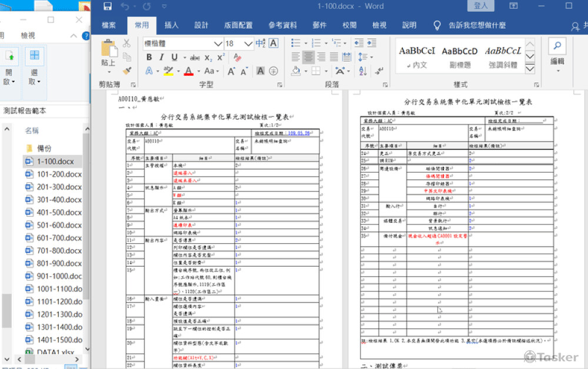Switch to the 插入 ribbon tab
Screen dimensions: 588x369
pyautogui.click(x=172, y=25)
